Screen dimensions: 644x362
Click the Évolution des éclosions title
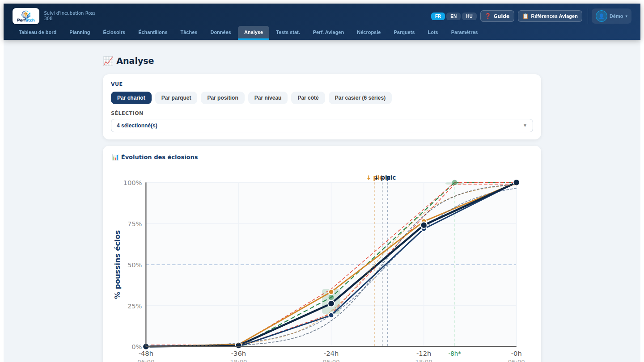[x=159, y=157]
